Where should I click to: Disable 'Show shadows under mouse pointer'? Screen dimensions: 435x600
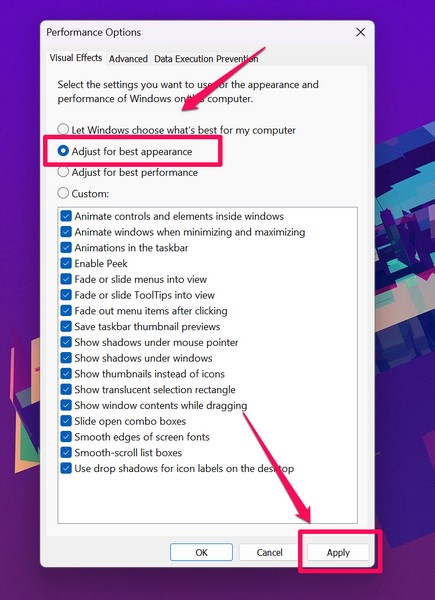(x=66, y=342)
